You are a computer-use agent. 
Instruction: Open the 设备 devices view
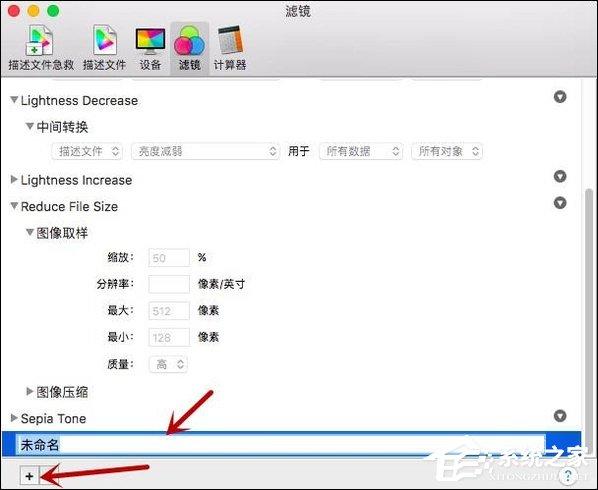(150, 48)
